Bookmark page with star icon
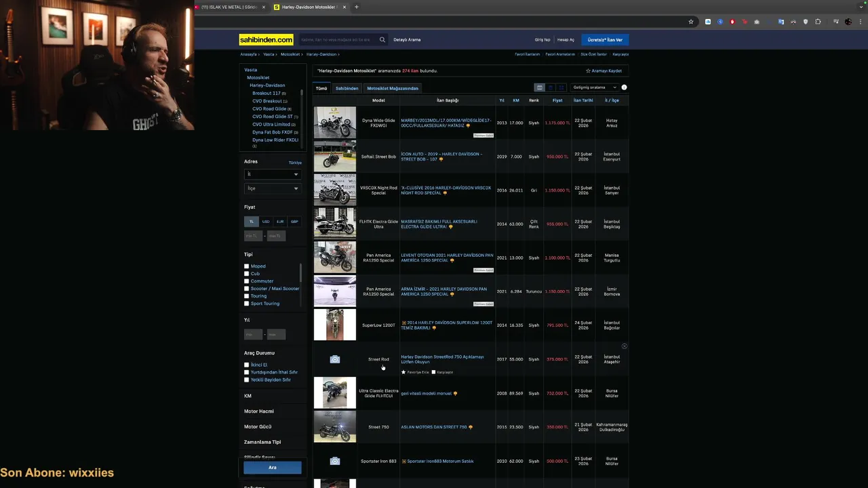868x488 pixels. pos(691,22)
